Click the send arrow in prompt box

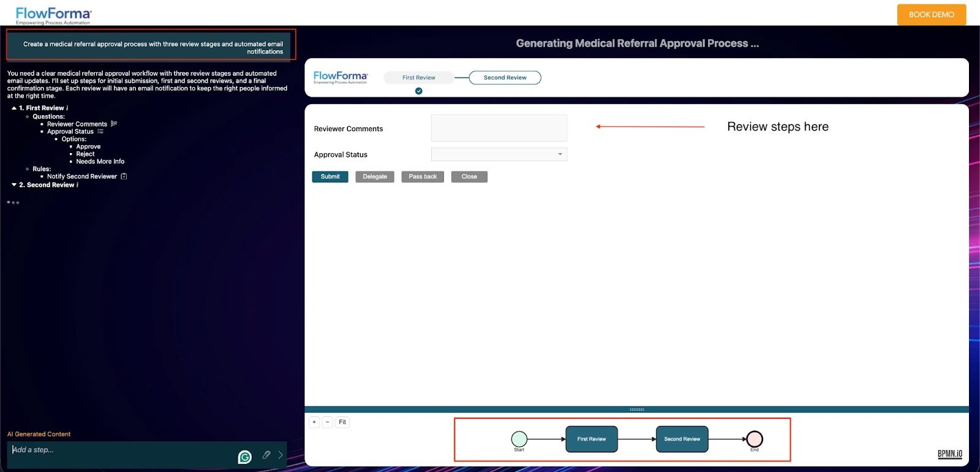click(x=281, y=455)
